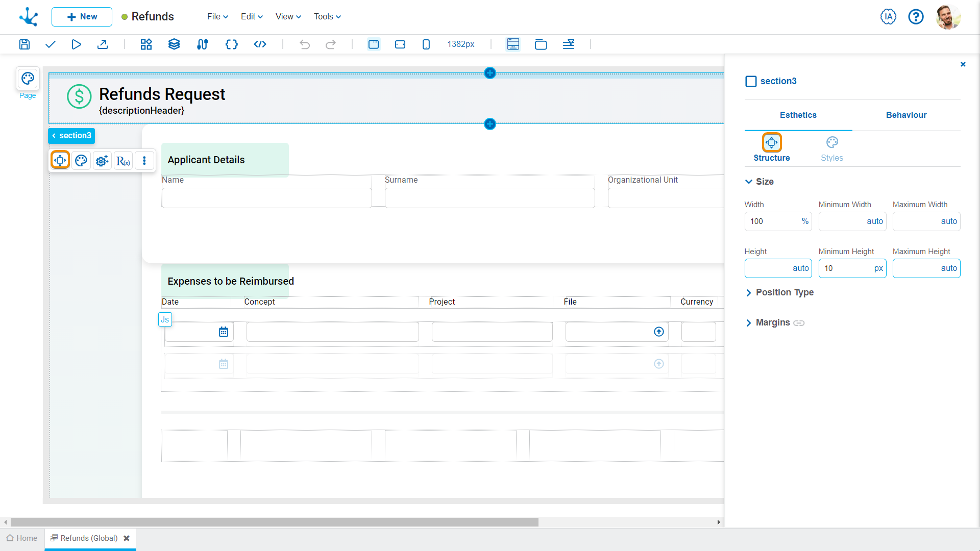Click the curly braces icon
Image resolution: width=980 pixels, height=551 pixels.
(x=231, y=44)
